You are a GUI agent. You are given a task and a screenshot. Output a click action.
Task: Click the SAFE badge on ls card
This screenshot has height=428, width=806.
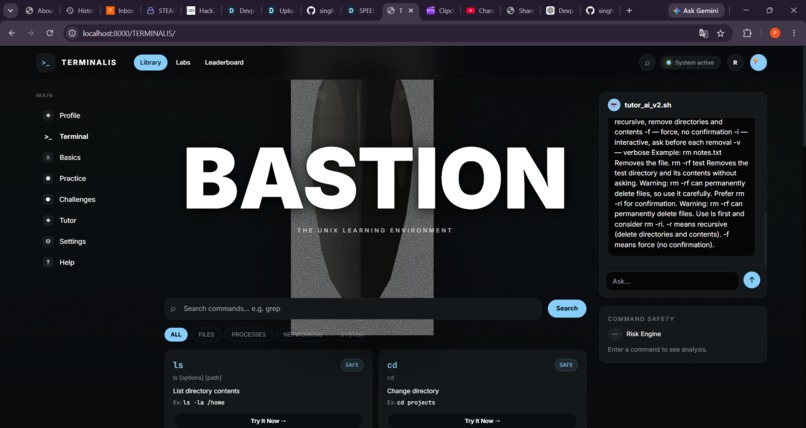(352, 365)
